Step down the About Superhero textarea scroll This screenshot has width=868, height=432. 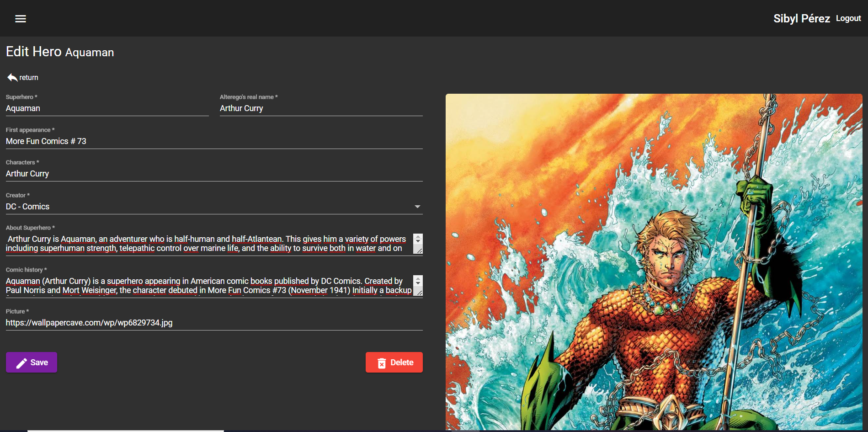point(418,241)
